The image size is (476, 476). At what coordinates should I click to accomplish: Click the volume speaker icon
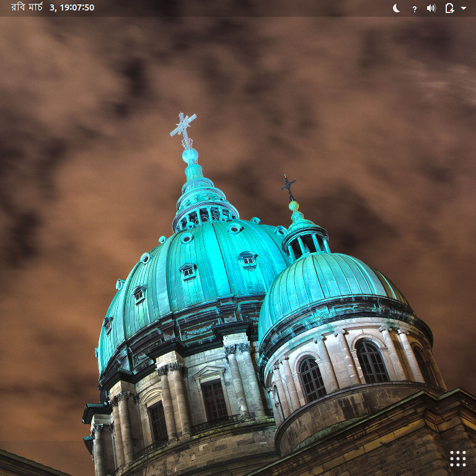431,8
